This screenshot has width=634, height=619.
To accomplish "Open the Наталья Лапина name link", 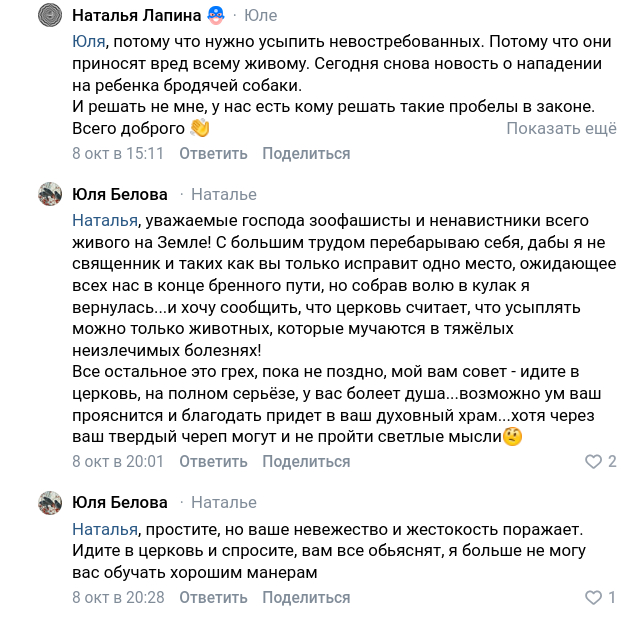I will click(x=136, y=15).
